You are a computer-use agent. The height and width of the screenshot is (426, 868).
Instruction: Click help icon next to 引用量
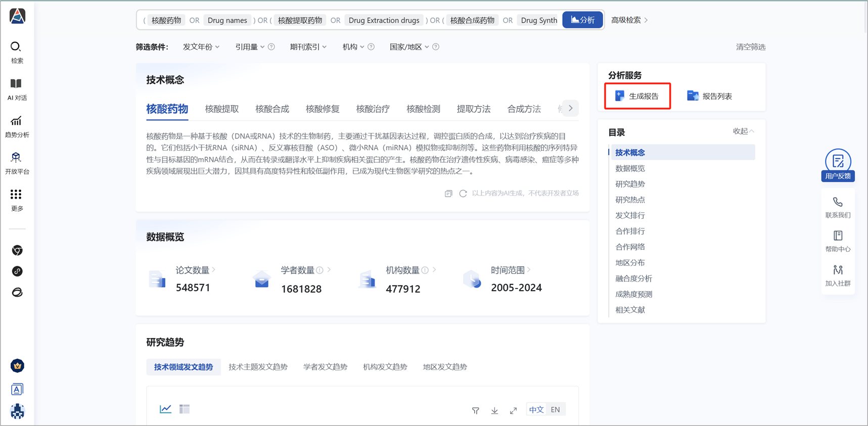271,47
